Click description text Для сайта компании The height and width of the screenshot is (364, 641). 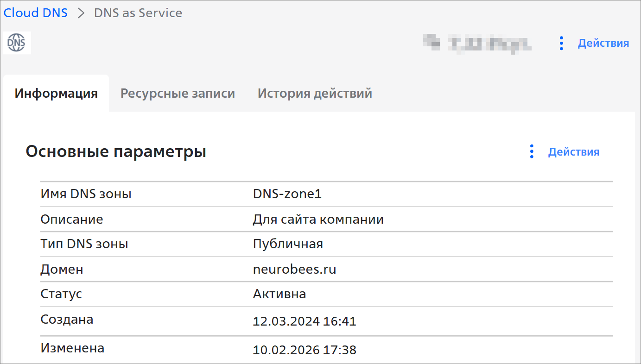tap(318, 219)
